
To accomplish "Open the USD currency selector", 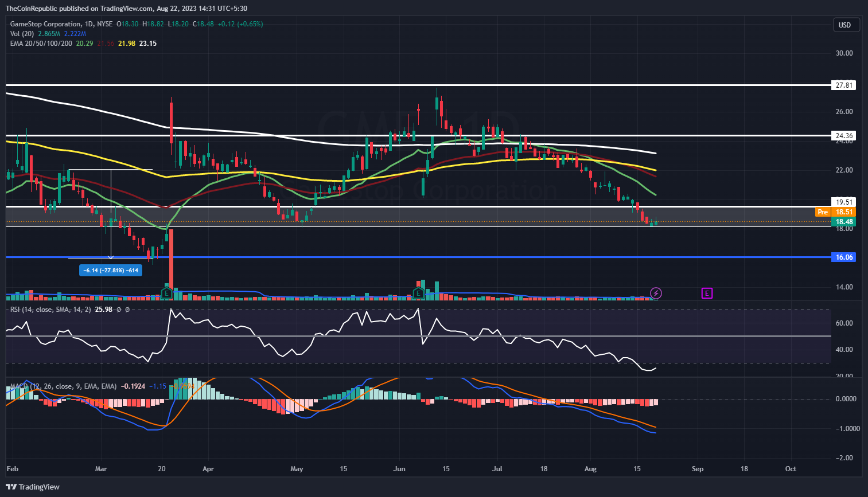I will [x=846, y=25].
